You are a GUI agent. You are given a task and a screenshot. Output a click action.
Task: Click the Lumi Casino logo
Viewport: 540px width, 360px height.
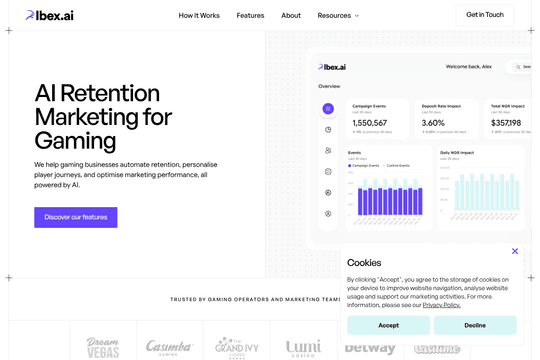point(303,348)
